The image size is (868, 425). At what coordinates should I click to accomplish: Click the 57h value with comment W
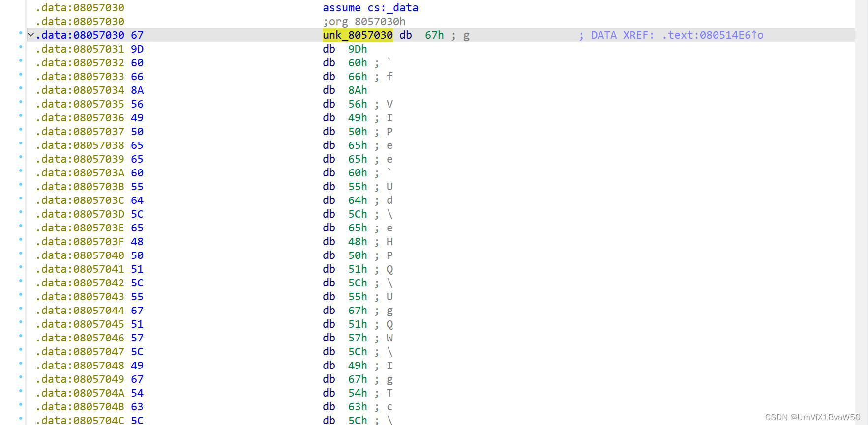click(x=358, y=338)
